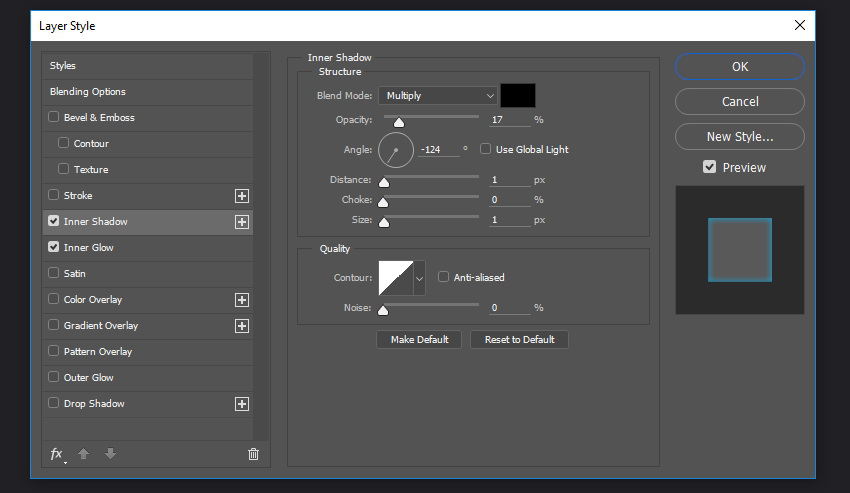The image size is (850, 493).
Task: Add another Color Overlay with the plus icon
Action: (242, 300)
